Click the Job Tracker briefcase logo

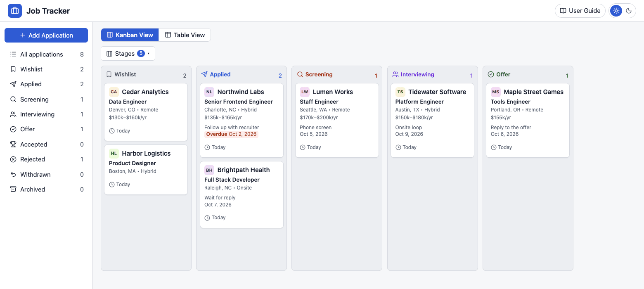[x=15, y=11]
